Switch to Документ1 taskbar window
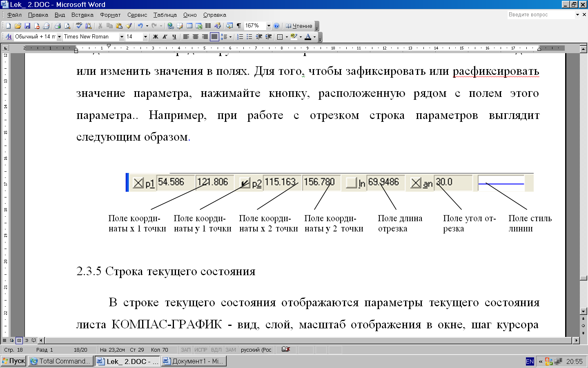This screenshot has width=588, height=368. tap(194, 361)
